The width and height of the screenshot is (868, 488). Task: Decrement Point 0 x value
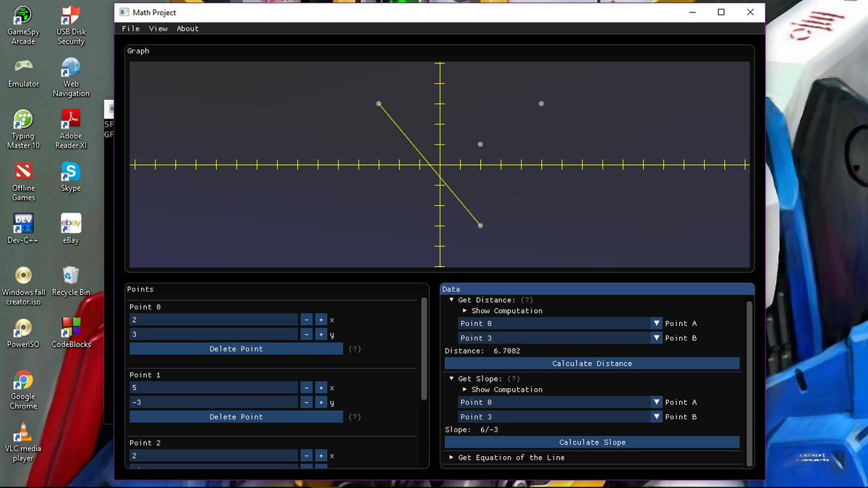pyautogui.click(x=306, y=320)
